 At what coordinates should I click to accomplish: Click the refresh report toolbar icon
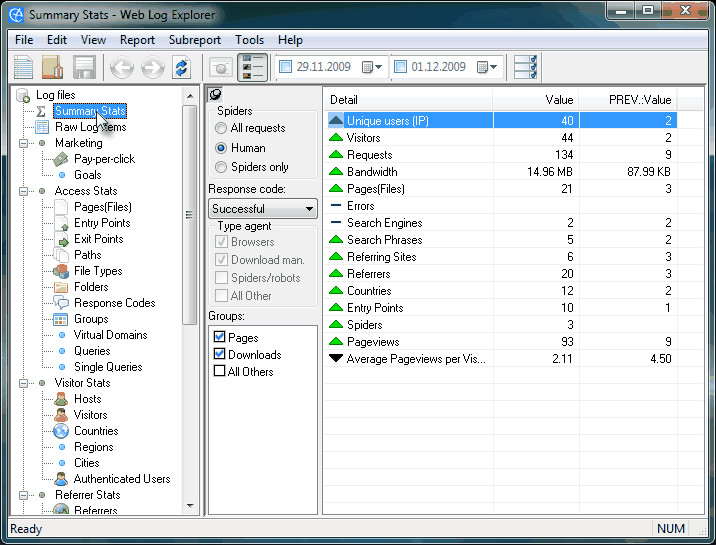[x=181, y=67]
